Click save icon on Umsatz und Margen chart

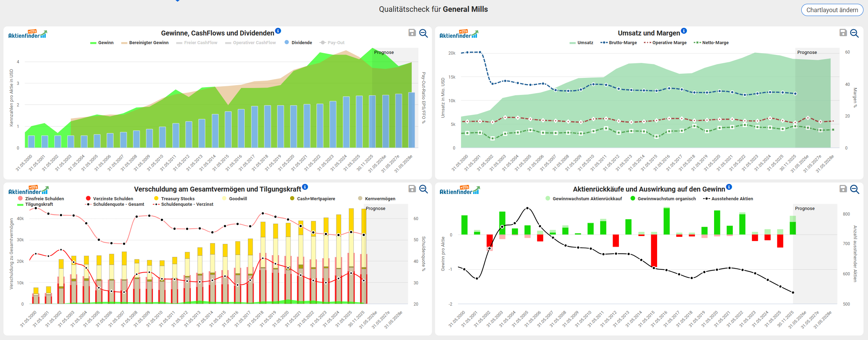(843, 33)
